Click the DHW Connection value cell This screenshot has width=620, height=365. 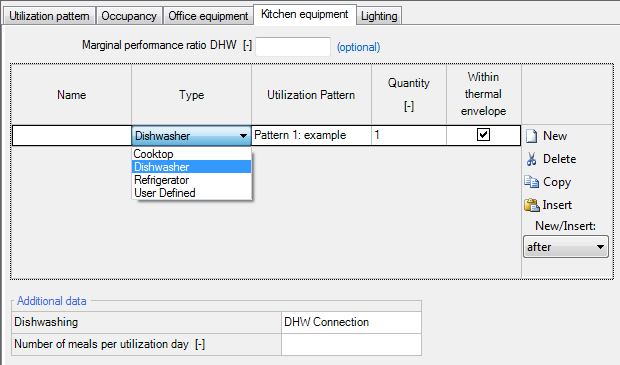(351, 322)
